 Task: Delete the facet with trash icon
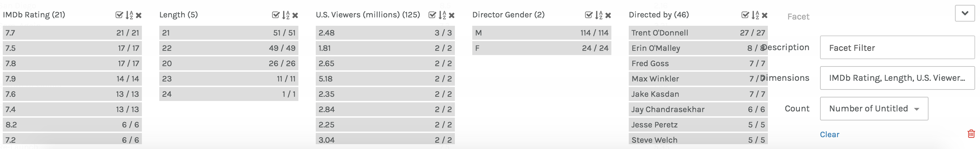click(x=971, y=134)
